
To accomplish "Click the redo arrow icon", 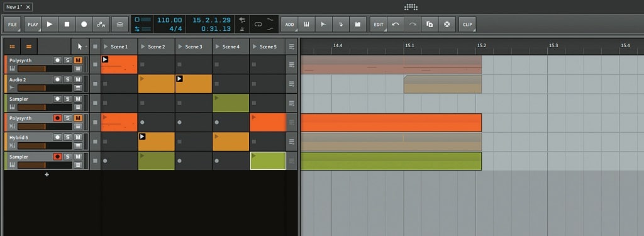I will [x=413, y=25].
